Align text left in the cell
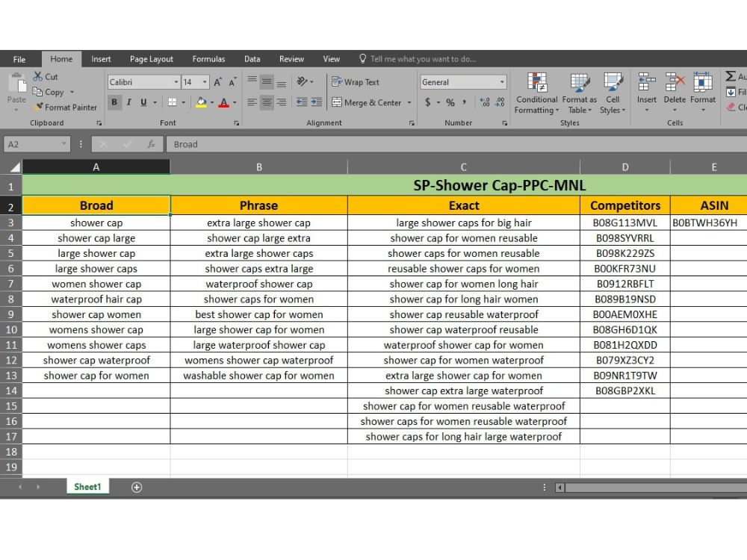The width and height of the screenshot is (747, 560). click(x=252, y=102)
